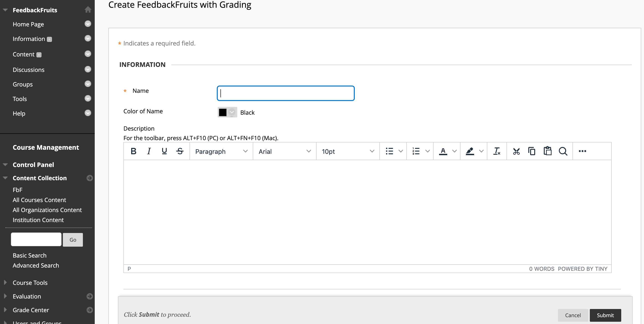
Task: Insert a bulleted list
Action: click(x=389, y=151)
